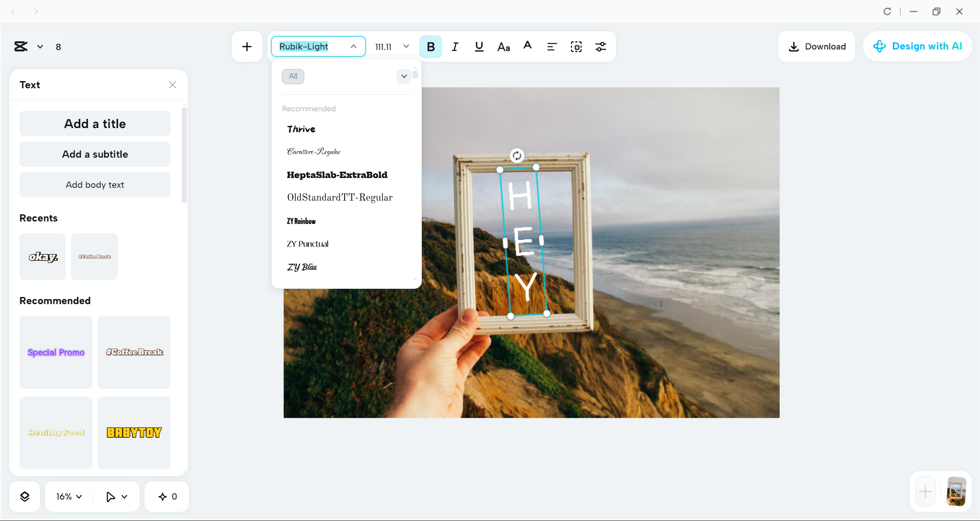The height and width of the screenshot is (521, 980).
Task: Open the text case options (Aa icon)
Action: [x=503, y=46]
